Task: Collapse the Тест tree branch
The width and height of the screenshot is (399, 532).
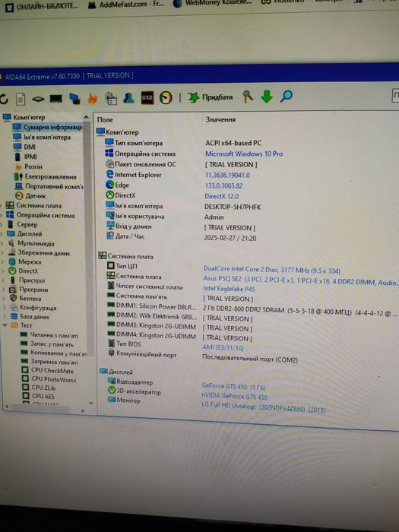Action: 5,325
